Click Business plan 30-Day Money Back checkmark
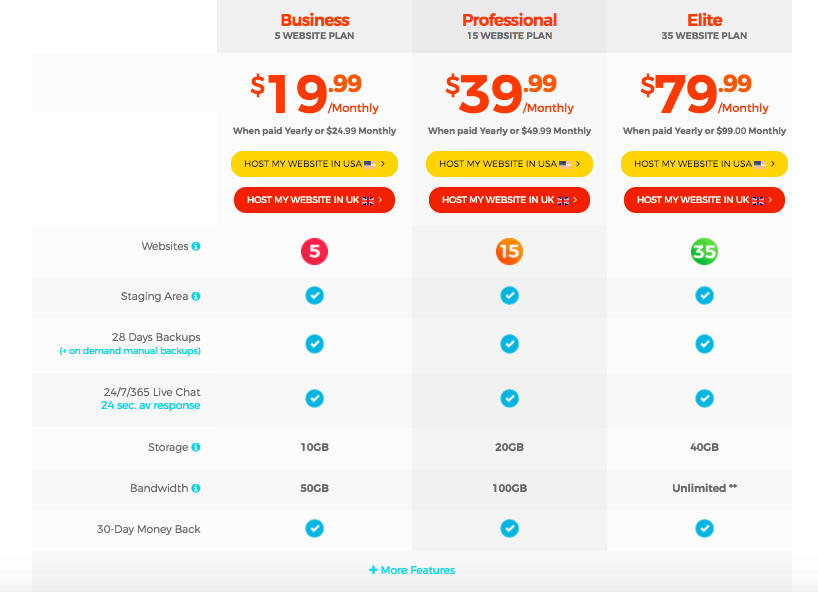This screenshot has width=818, height=592. coord(314,528)
